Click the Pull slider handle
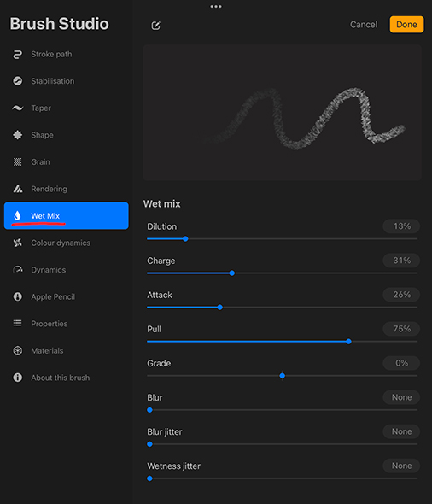The width and height of the screenshot is (432, 504). tap(349, 342)
